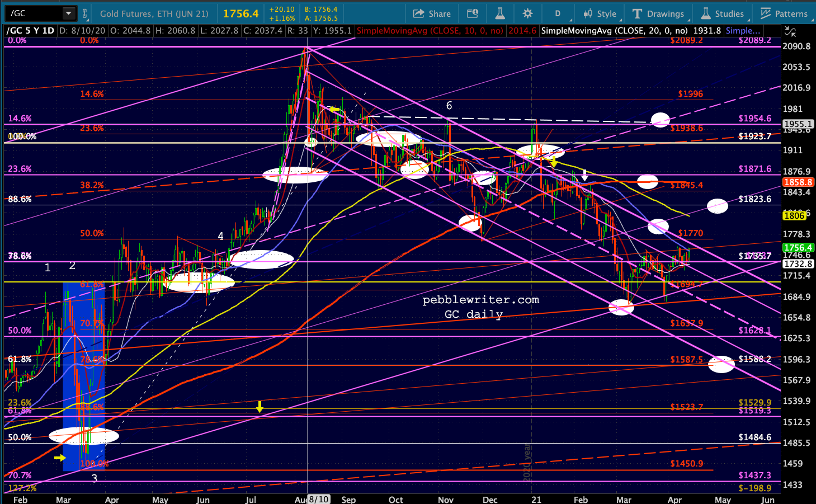Click the Jul label on the time axis
The image size is (816, 504).
coord(250,500)
